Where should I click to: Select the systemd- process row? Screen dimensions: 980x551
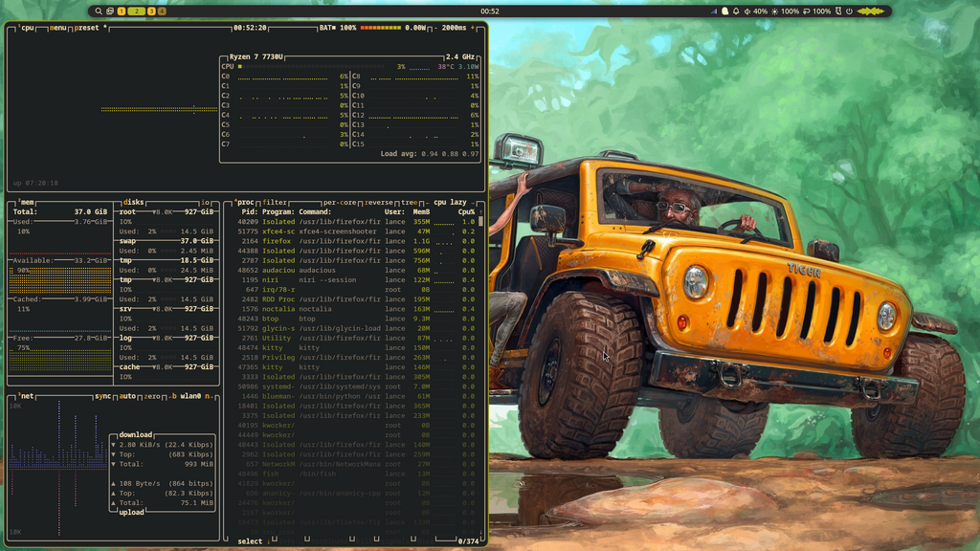358,386
